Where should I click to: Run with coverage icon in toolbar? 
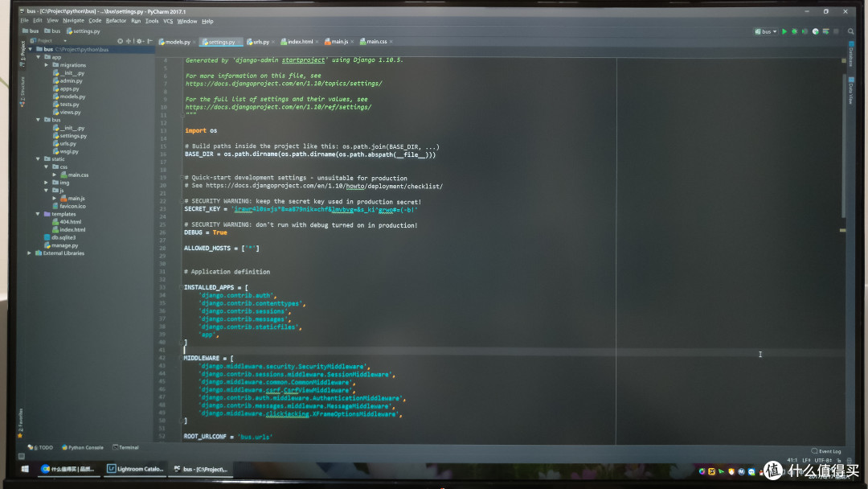coord(805,31)
